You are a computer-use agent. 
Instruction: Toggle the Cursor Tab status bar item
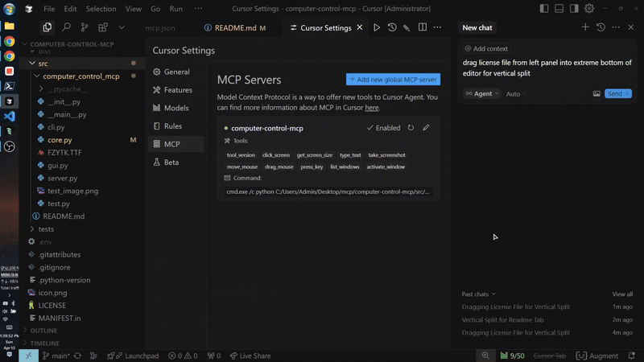(x=550, y=356)
